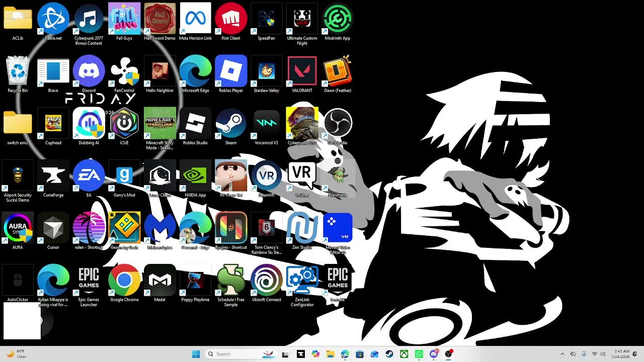Open the microphone tray icon
644x362 pixels.
[x=584, y=354]
